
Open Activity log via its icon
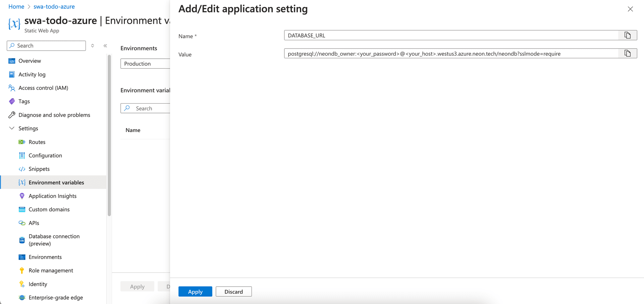click(x=12, y=74)
